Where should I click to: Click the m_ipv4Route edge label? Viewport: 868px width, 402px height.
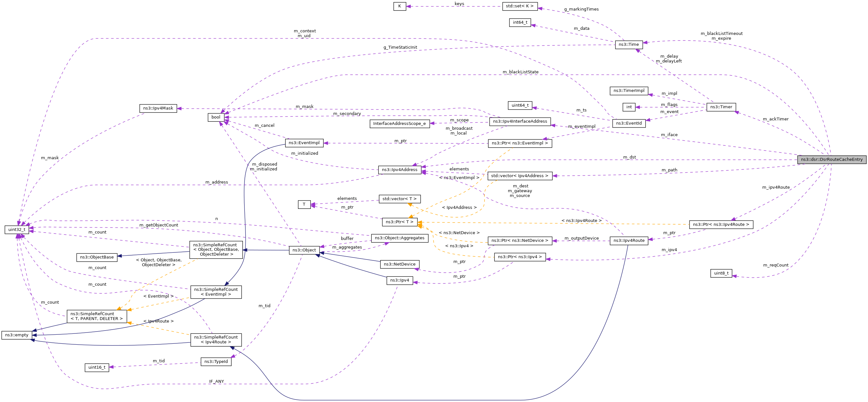click(x=776, y=187)
